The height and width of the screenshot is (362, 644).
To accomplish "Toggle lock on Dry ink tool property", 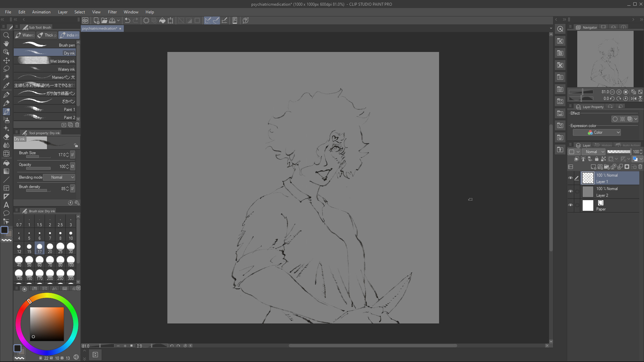I will click(x=76, y=145).
